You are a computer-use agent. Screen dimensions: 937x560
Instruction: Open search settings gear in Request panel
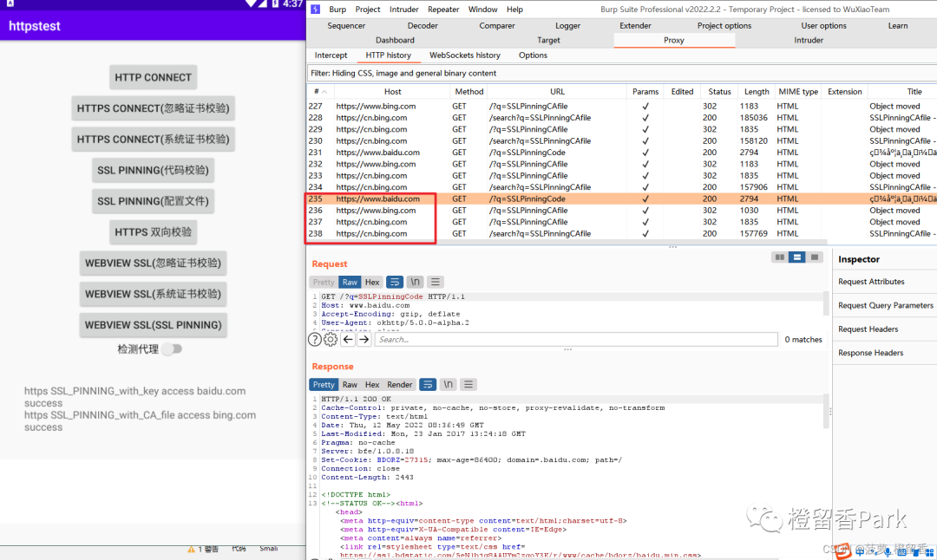331,340
